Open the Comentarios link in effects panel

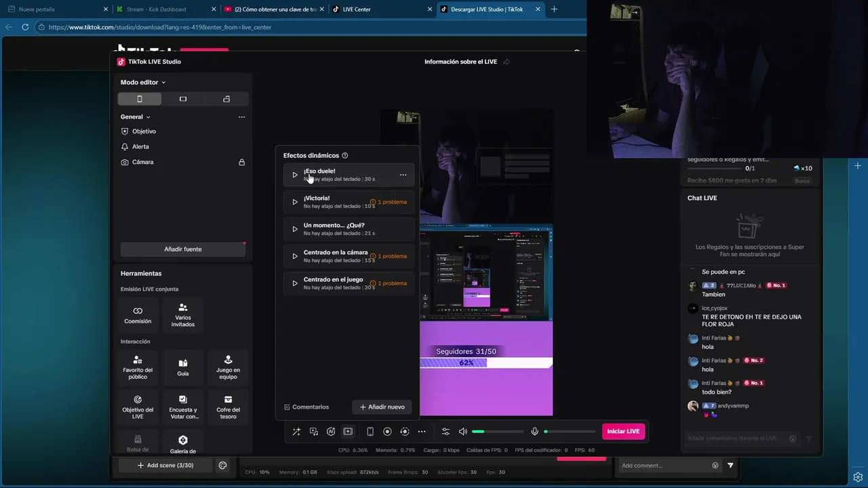pos(307,407)
